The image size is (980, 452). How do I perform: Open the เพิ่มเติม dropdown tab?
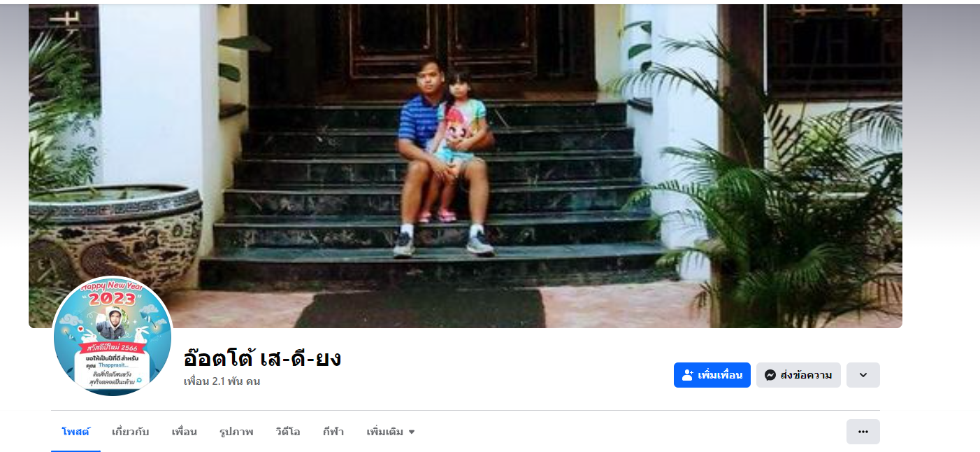click(391, 432)
